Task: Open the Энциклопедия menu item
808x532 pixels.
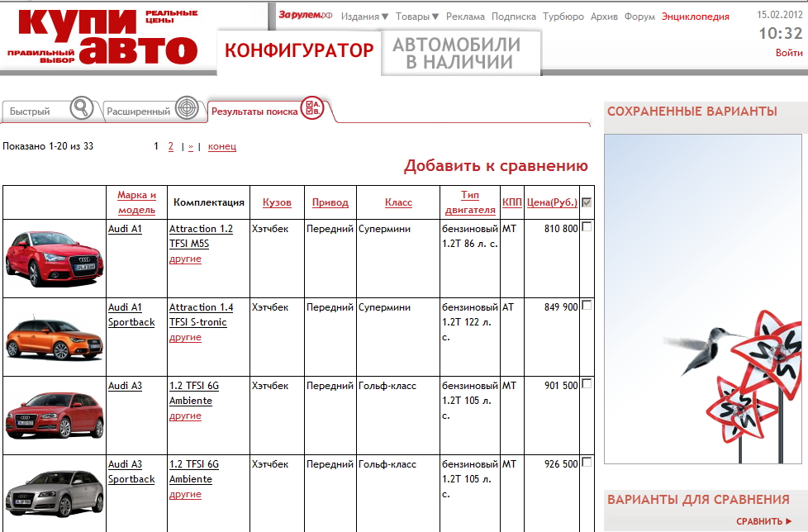Action: click(x=695, y=17)
